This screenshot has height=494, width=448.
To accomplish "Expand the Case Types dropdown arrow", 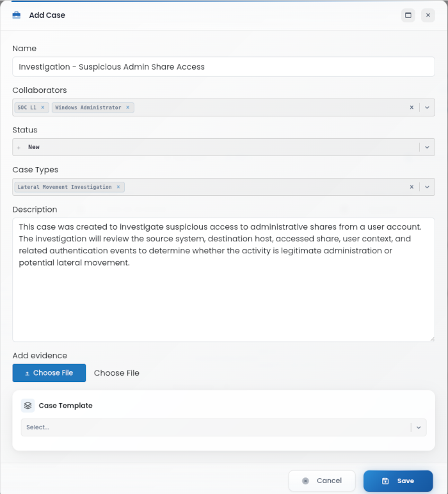I will tap(428, 187).
